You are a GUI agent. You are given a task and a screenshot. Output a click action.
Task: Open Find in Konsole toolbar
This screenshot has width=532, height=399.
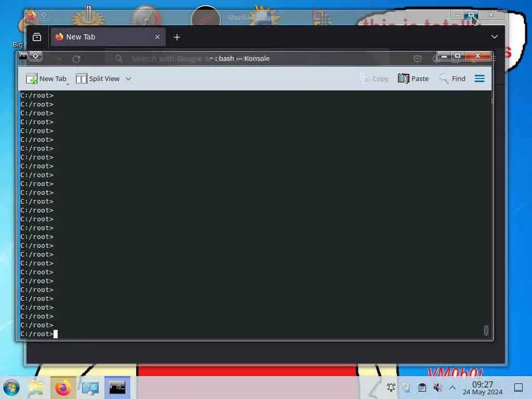coord(452,79)
